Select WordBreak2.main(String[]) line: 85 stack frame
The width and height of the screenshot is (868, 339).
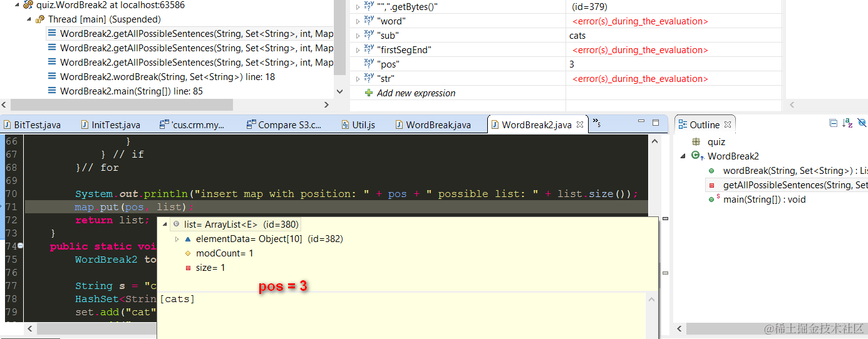[x=132, y=91]
